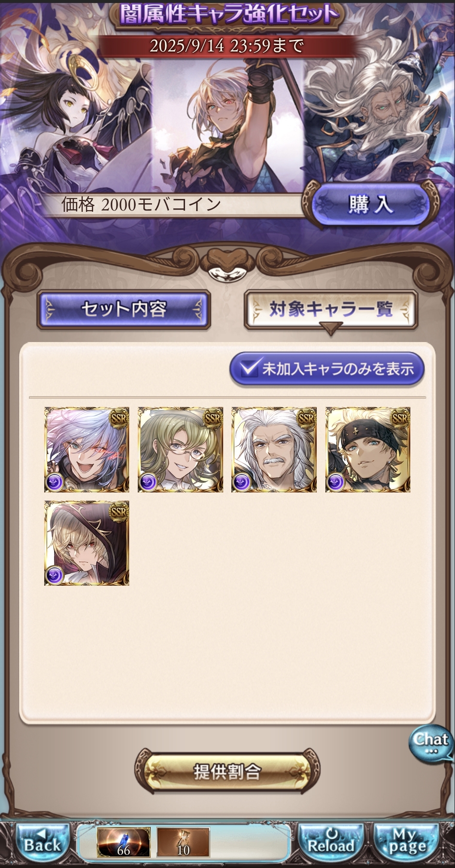The width and height of the screenshot is (455, 868).
Task: Select the laughing blue-haired SSR character icon
Action: coord(87,449)
